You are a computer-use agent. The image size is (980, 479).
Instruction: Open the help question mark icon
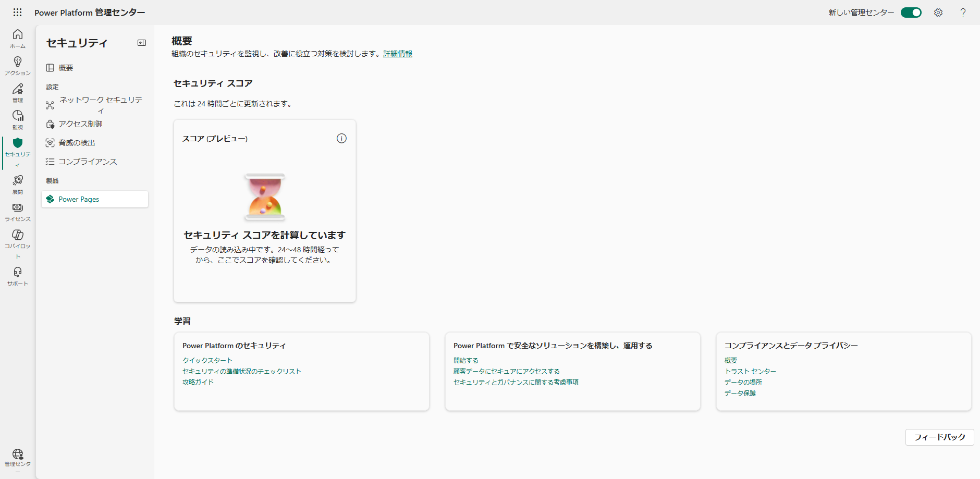(x=963, y=13)
